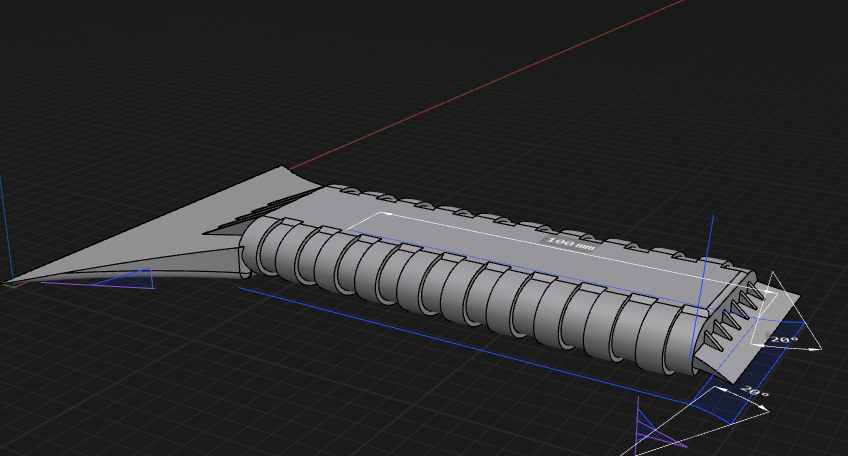Select the blue vertical axis at the origin

click(2, 227)
